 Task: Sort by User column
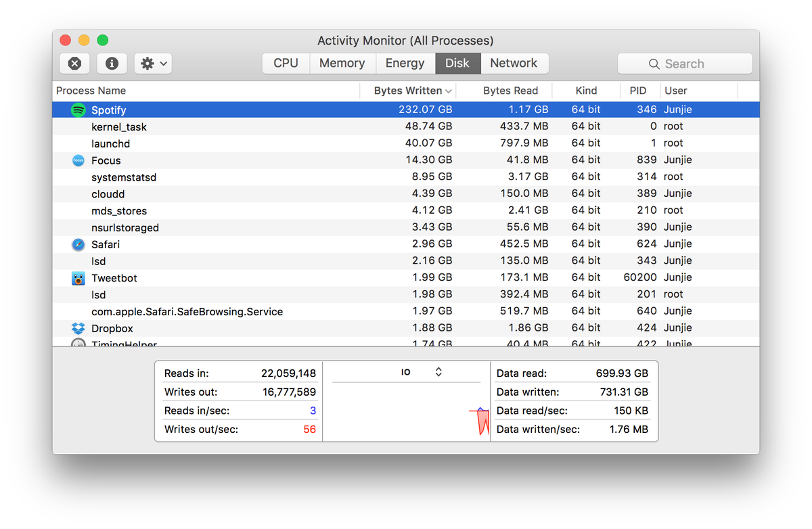[x=699, y=91]
